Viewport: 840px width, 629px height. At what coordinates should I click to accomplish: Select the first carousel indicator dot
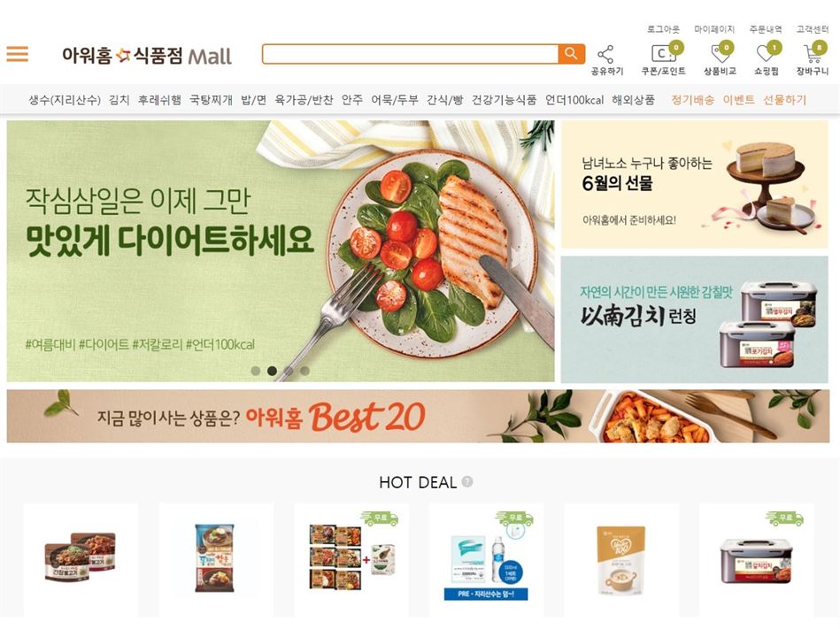pyautogui.click(x=256, y=371)
